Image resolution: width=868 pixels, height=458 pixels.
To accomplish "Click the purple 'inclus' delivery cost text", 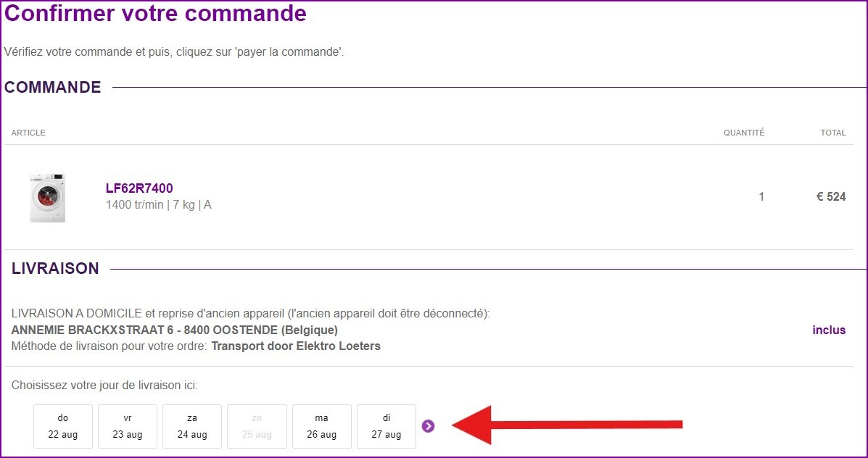I will tap(829, 330).
